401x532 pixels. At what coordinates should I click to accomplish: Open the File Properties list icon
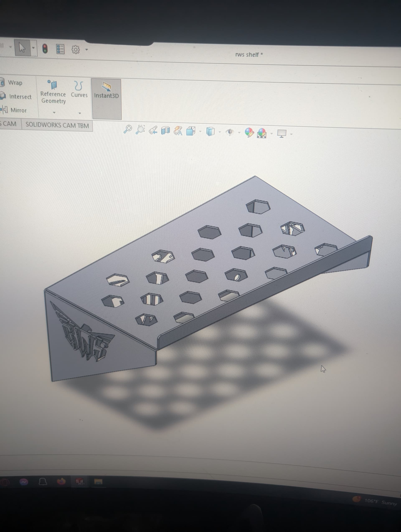[x=60, y=49]
